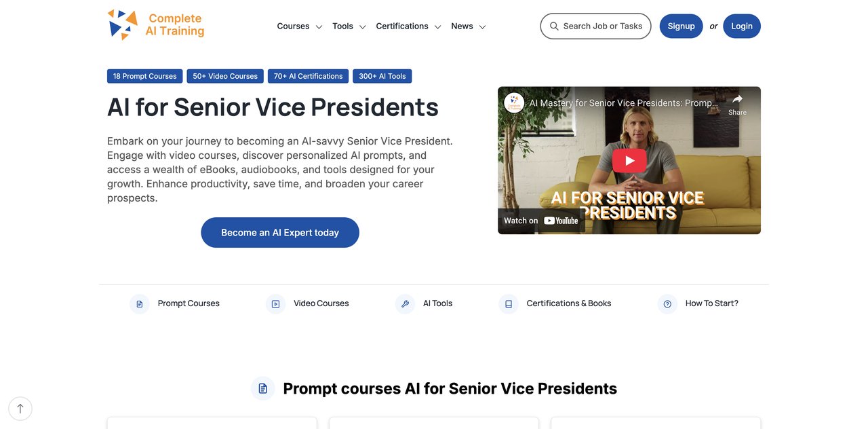Click the How To Start question icon
This screenshot has height=429, width=868.
667,304
